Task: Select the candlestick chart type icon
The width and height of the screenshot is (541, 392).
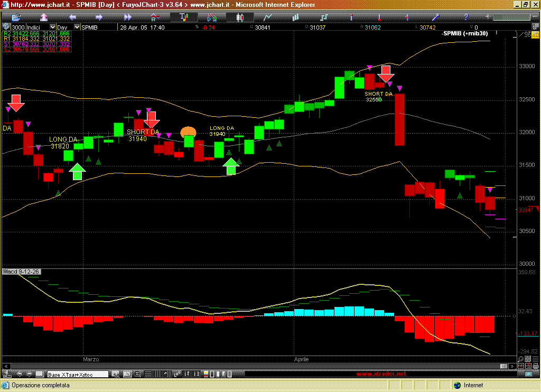Action: pyautogui.click(x=240, y=17)
